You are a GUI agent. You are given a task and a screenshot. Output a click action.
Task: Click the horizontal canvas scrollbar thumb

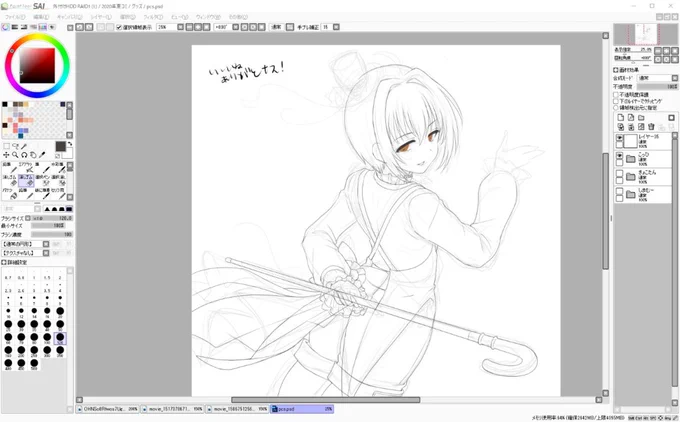click(x=325, y=400)
